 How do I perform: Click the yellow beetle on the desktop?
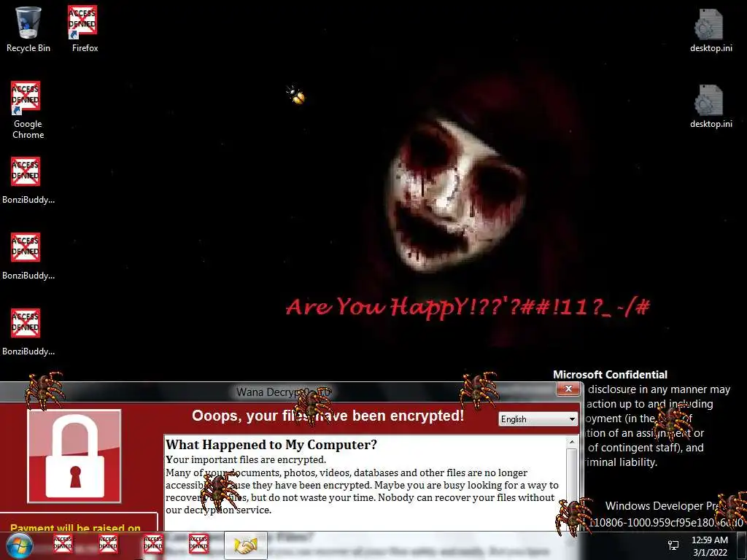tap(296, 95)
